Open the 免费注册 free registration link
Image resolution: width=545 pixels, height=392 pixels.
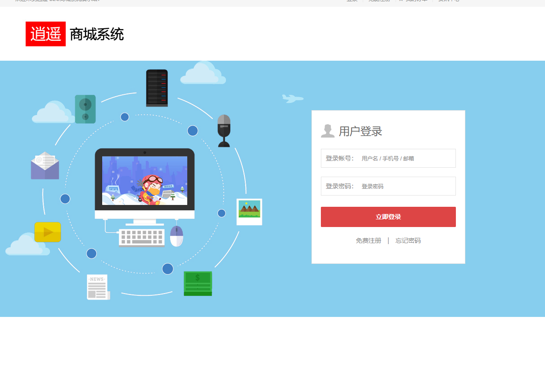[x=369, y=241]
